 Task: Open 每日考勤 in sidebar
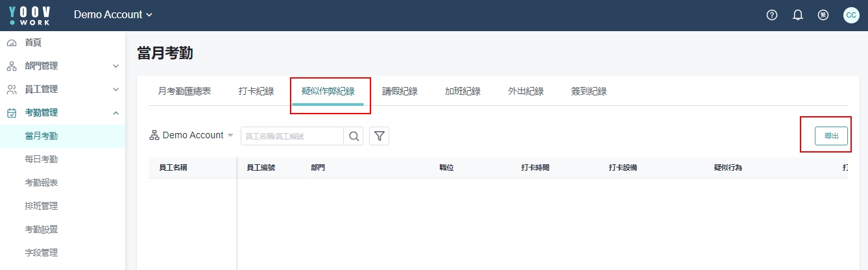pos(42,160)
